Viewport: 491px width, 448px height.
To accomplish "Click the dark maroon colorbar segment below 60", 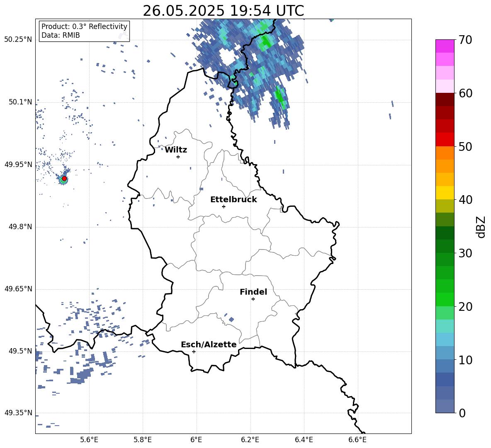I will (x=445, y=99).
